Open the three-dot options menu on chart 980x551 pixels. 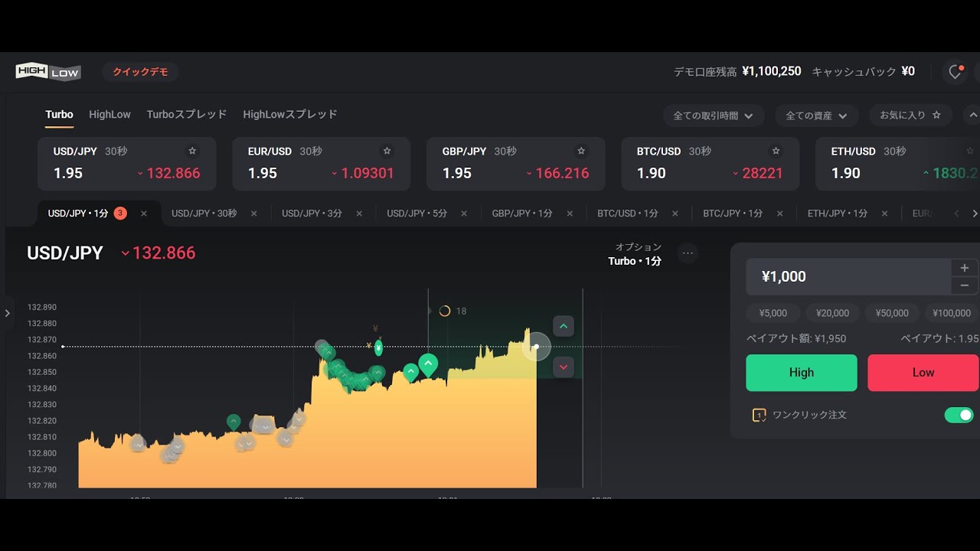click(x=688, y=253)
